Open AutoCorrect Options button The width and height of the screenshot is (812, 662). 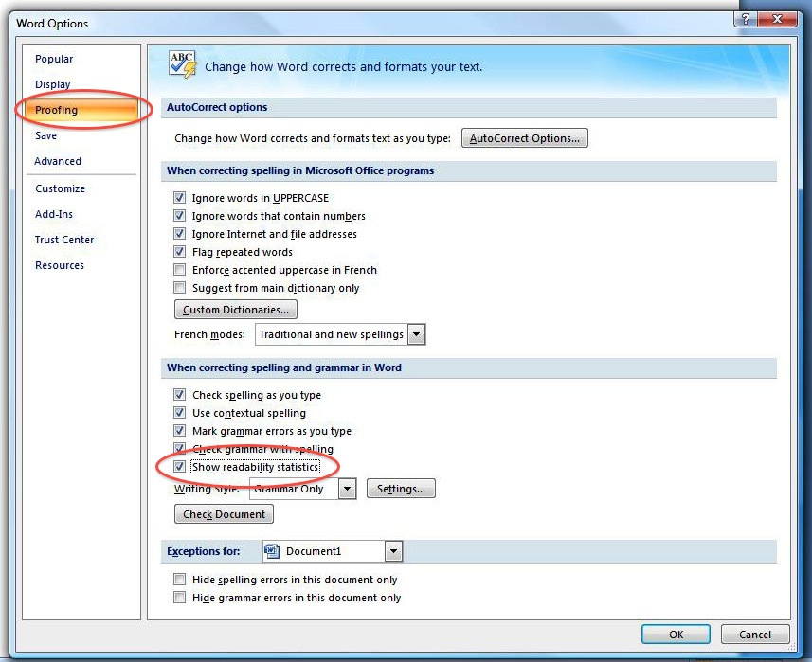525,138
